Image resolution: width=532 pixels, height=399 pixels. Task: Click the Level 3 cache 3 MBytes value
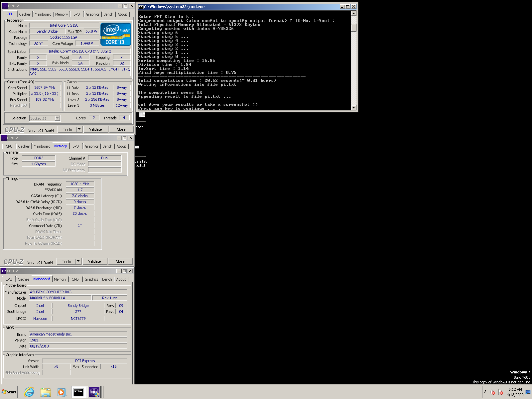click(97, 105)
